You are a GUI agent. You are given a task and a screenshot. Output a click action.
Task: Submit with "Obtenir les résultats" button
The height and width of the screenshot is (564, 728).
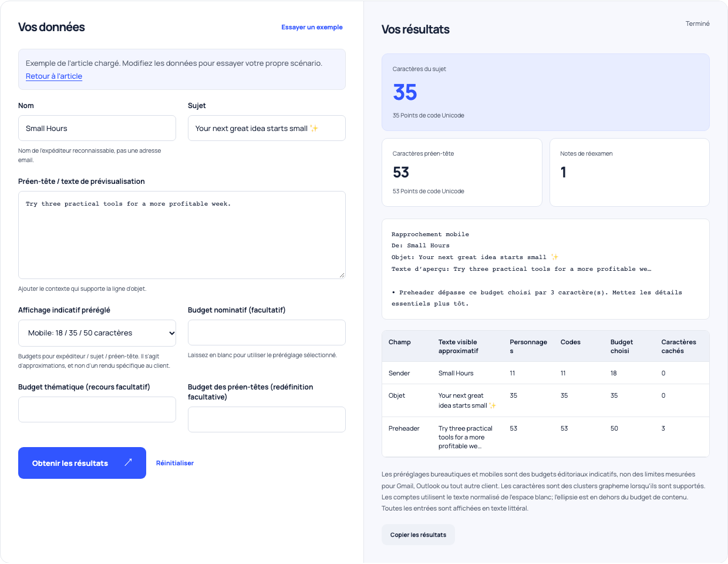[82, 463]
